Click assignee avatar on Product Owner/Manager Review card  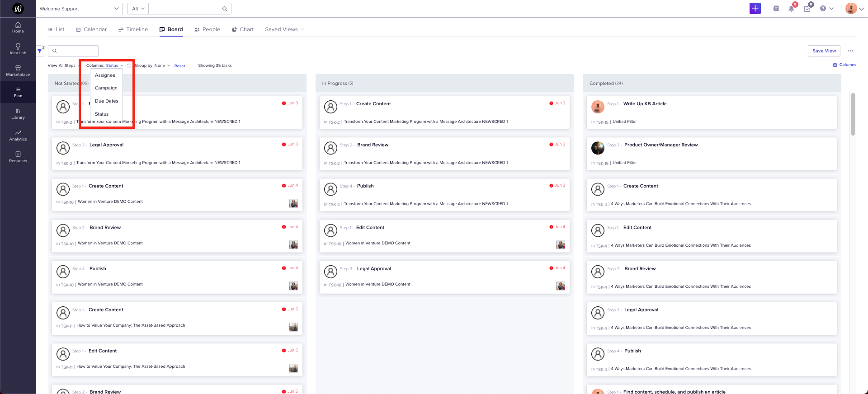click(598, 148)
